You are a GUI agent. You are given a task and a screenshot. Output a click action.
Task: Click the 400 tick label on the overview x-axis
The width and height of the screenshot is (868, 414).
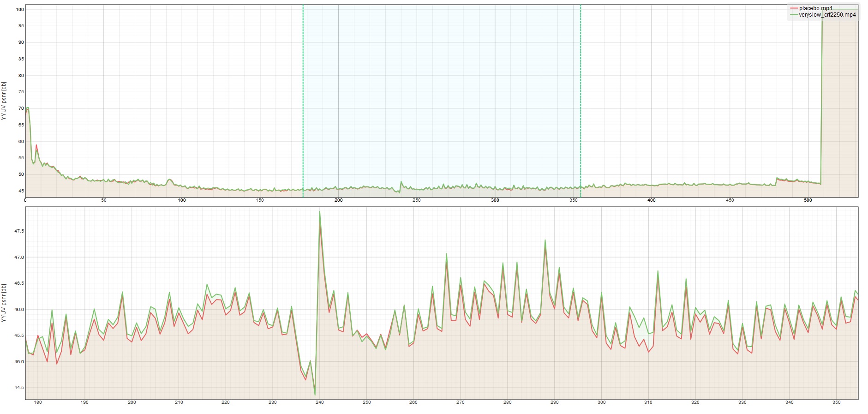652,200
